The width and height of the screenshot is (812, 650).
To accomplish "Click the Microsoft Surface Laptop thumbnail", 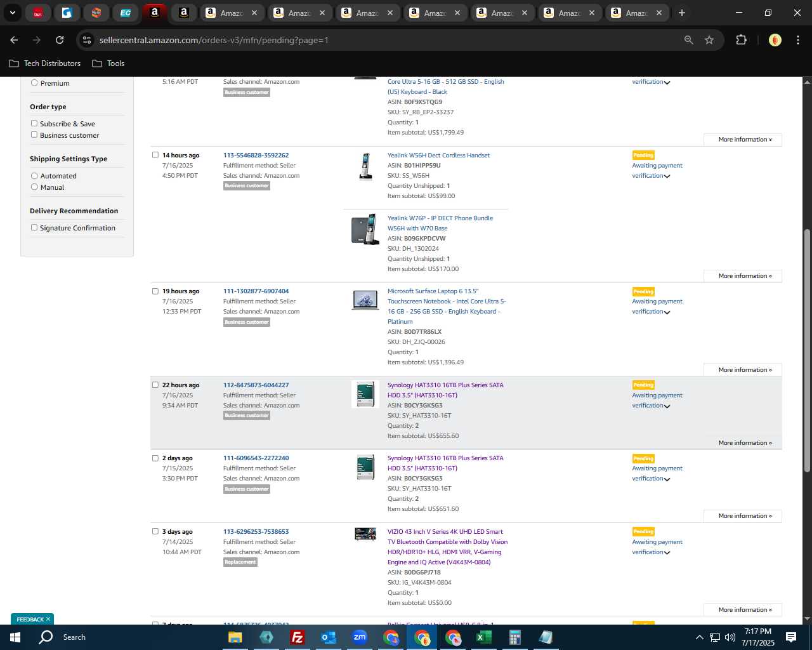I will [365, 300].
